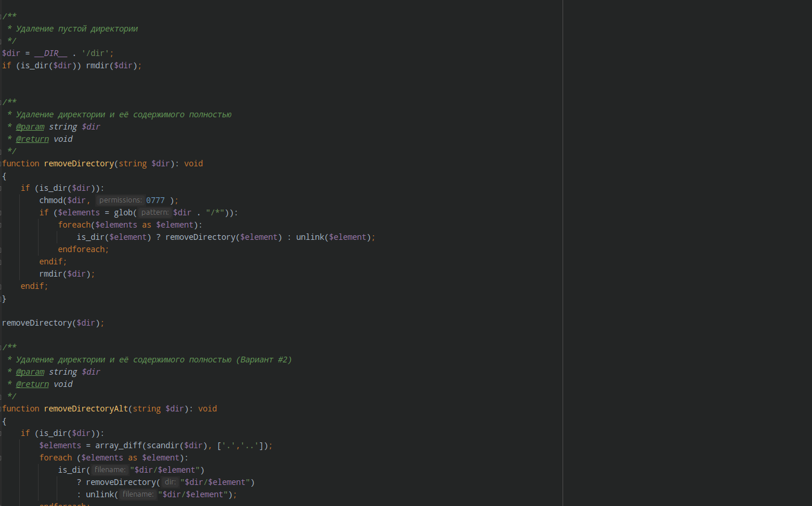Click the 'filename:' hint inside unlink call
The width and height of the screenshot is (812, 506).
click(138, 494)
